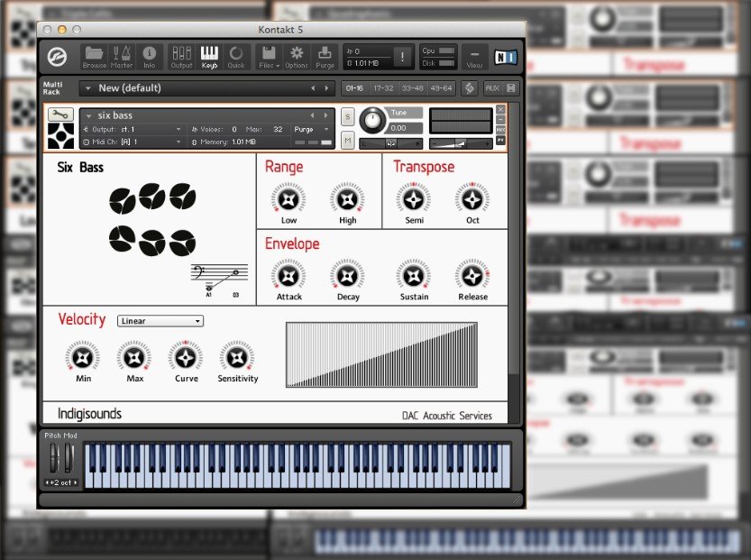751x560 pixels.
Task: Click the Transpose Oct knob
Action: (x=472, y=199)
